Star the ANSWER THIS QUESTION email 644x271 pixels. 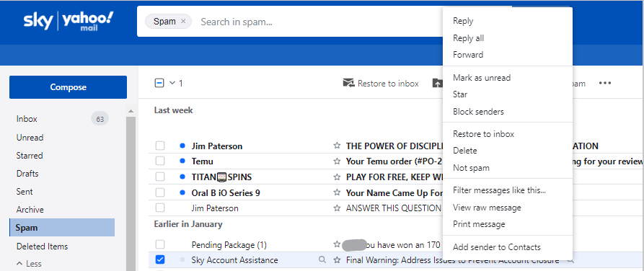tap(337, 208)
